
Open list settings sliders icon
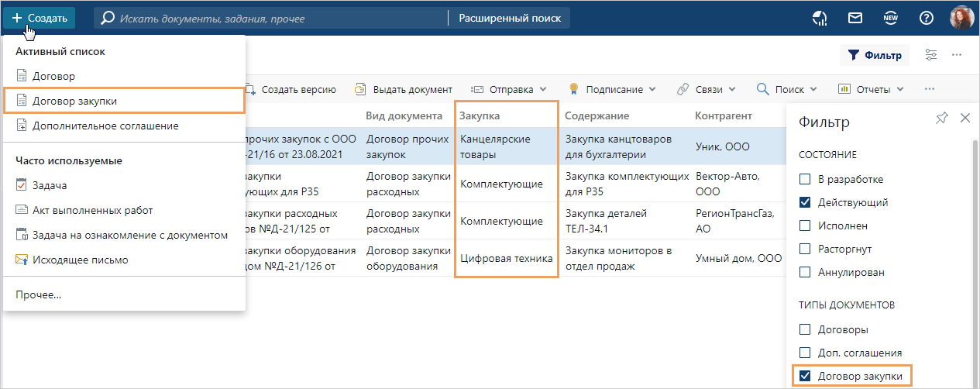click(x=931, y=55)
